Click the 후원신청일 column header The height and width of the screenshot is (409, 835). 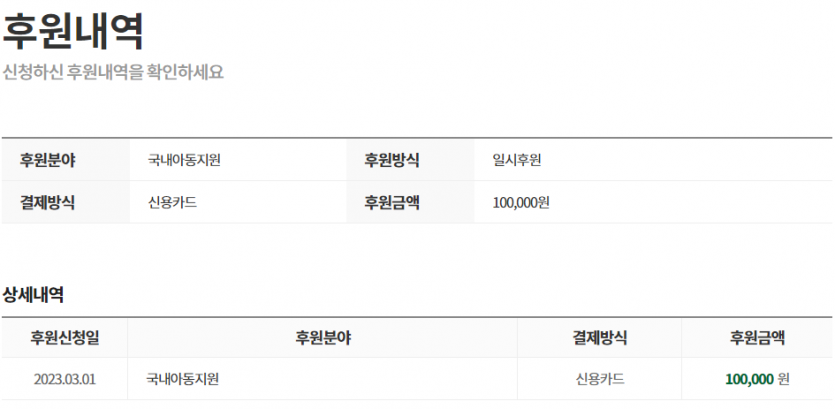pyautogui.click(x=64, y=338)
